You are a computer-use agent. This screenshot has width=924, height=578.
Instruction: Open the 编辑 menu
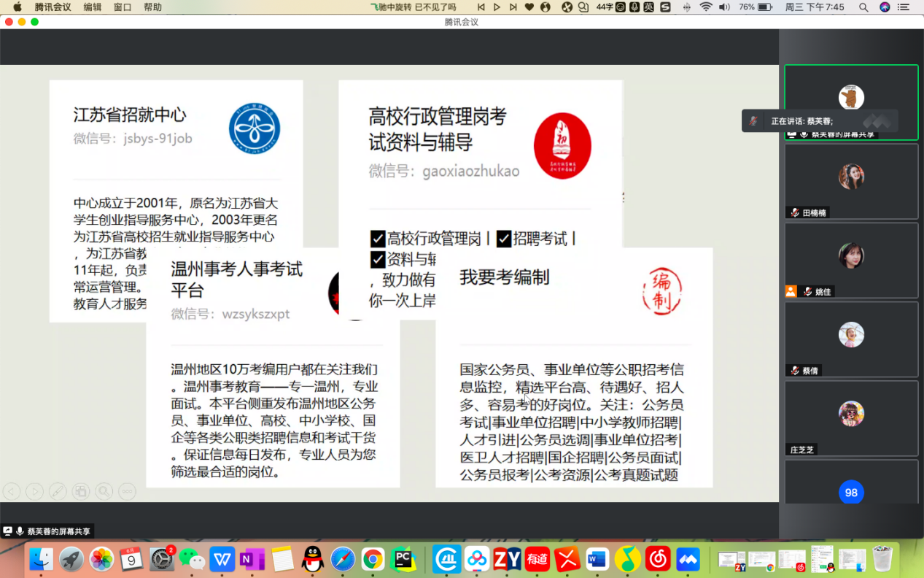93,7
